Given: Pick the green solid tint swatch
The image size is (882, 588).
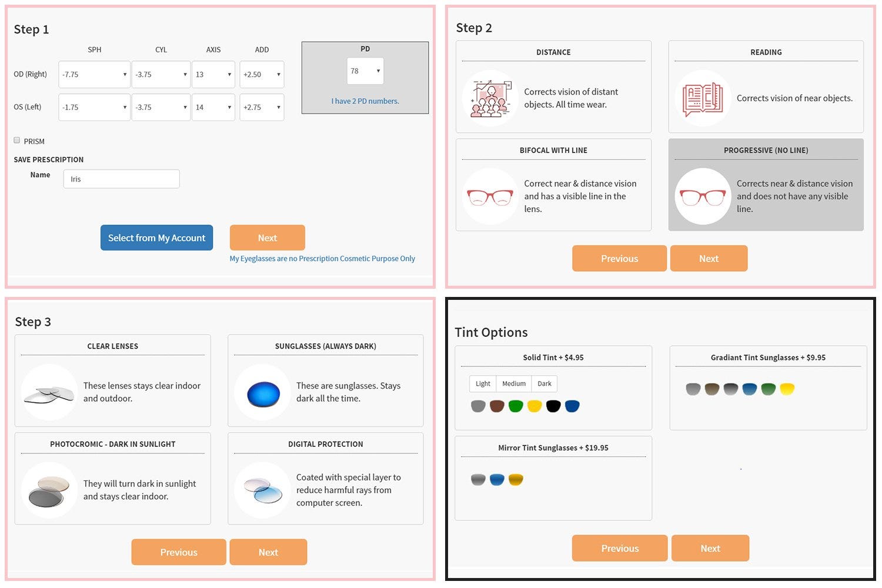Looking at the screenshot, I should tap(516, 406).
